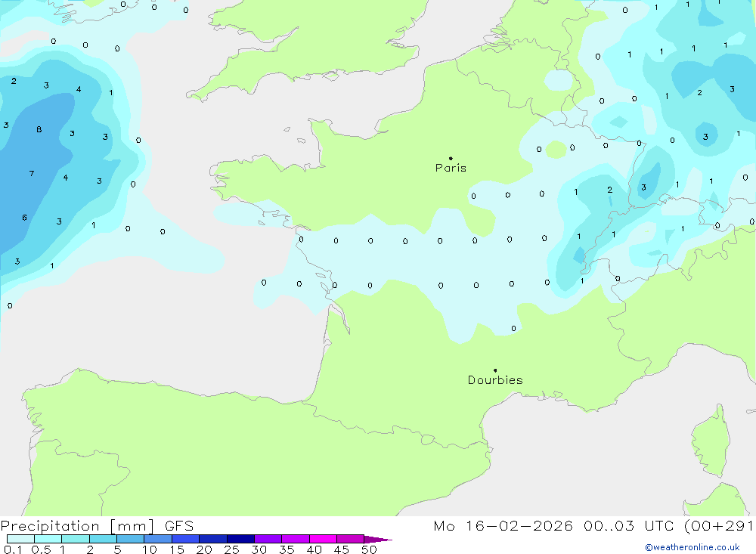
Task: Click the '00..03 UTC' time text
Action: pyautogui.click(x=628, y=525)
